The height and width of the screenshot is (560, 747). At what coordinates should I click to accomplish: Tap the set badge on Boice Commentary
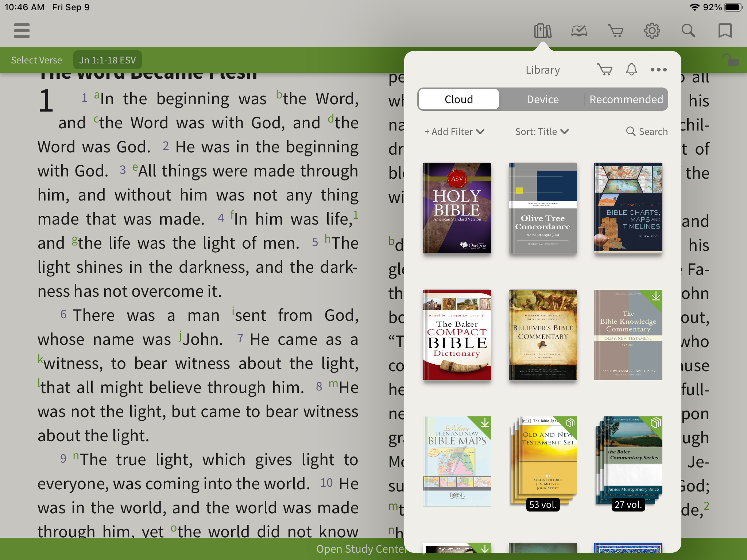tap(655, 423)
